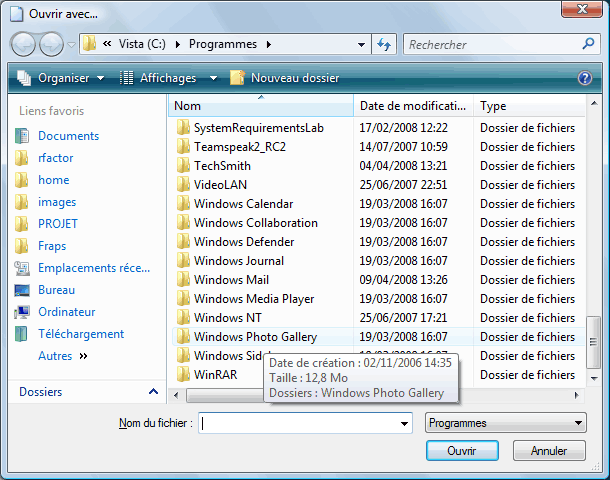Open the Programmes file type dropdown

[505, 423]
